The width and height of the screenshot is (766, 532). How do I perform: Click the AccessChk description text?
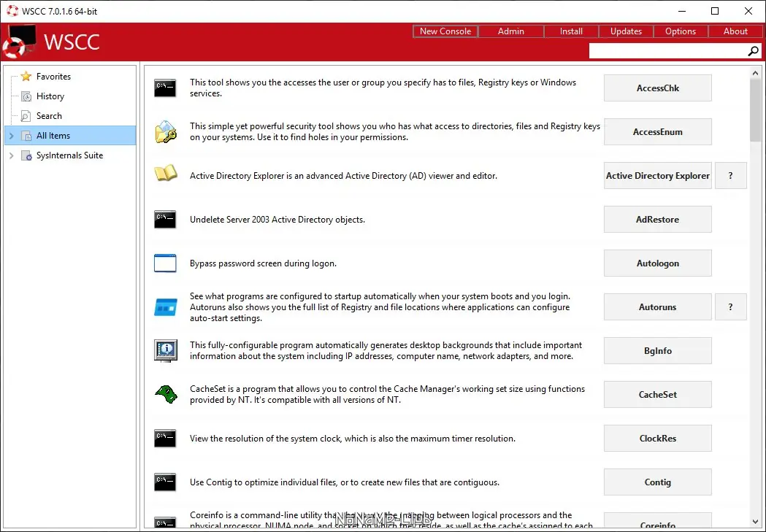click(383, 88)
